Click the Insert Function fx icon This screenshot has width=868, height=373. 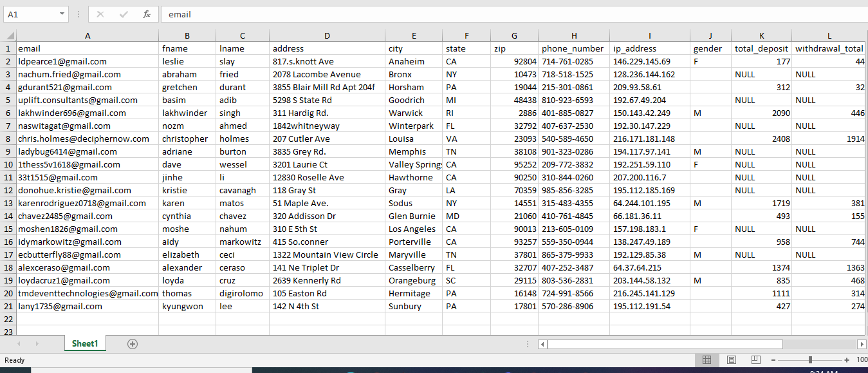147,14
